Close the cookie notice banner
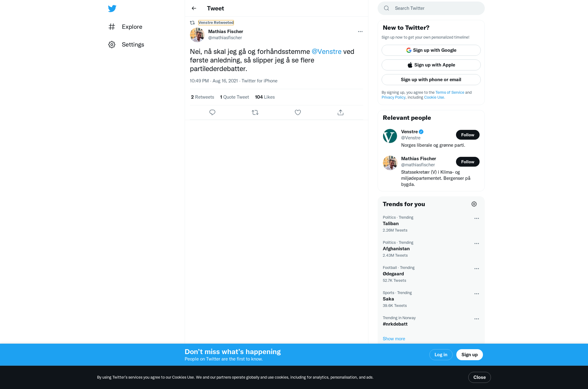 [x=479, y=377]
